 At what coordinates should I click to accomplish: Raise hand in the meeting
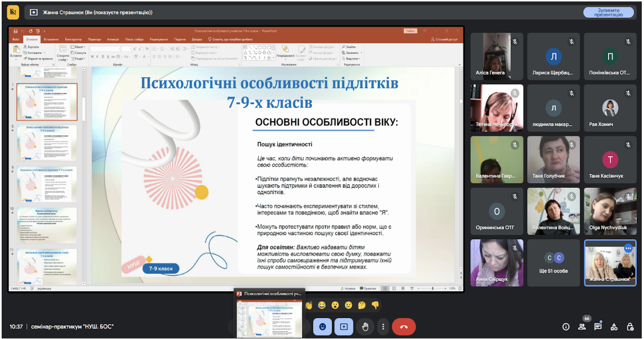365,327
